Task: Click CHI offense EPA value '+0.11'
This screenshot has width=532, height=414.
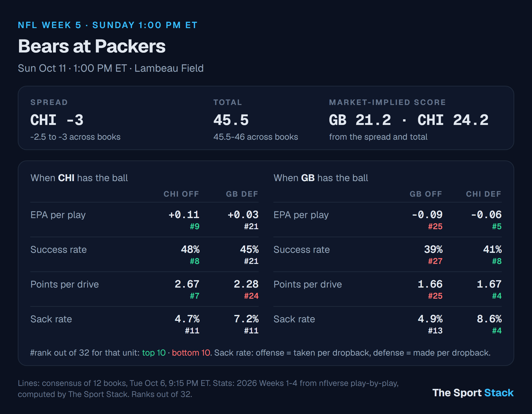Action: point(184,215)
